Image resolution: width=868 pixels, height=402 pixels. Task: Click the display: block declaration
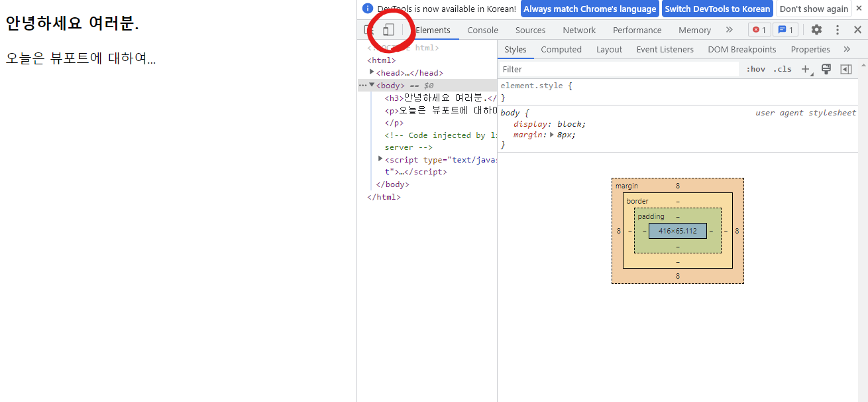tap(549, 124)
